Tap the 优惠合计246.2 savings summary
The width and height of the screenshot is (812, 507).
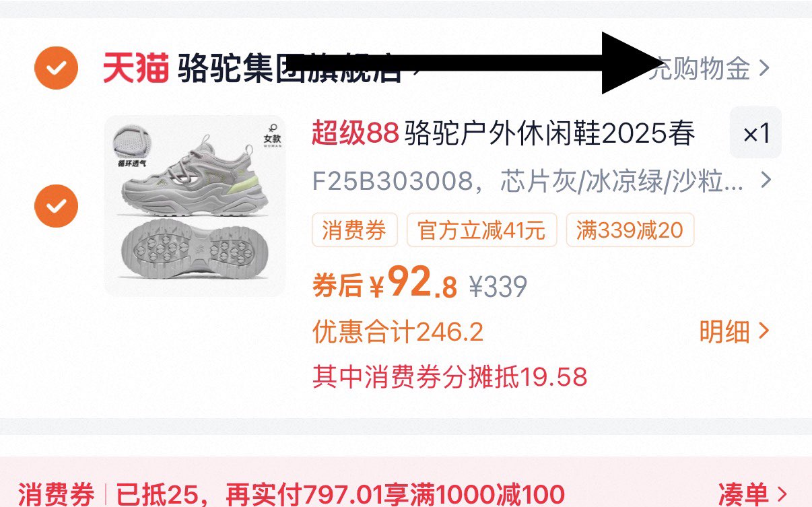click(398, 332)
